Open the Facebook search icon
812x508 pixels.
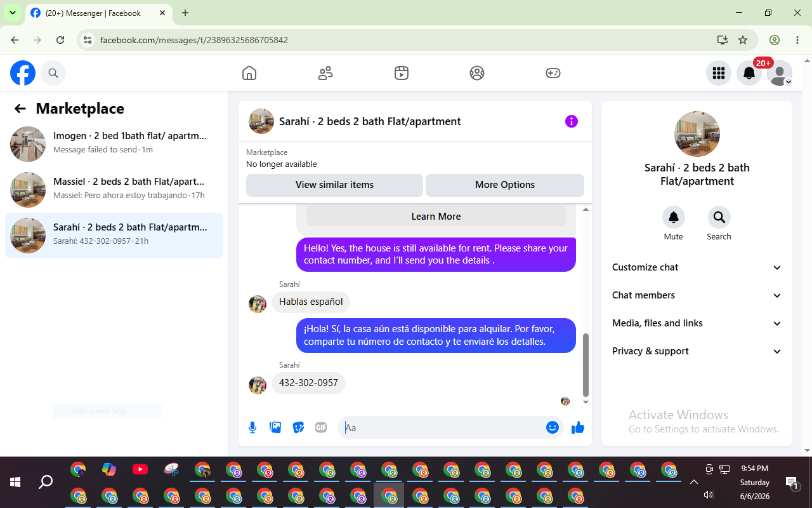pos(53,73)
